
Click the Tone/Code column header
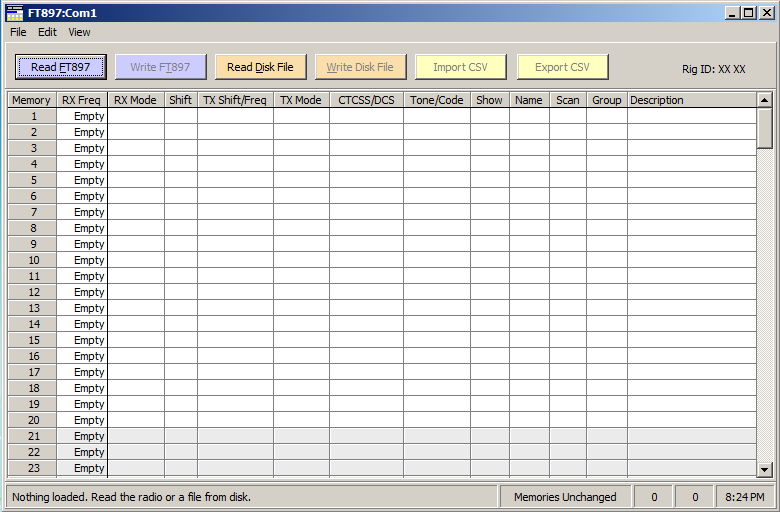(437, 100)
